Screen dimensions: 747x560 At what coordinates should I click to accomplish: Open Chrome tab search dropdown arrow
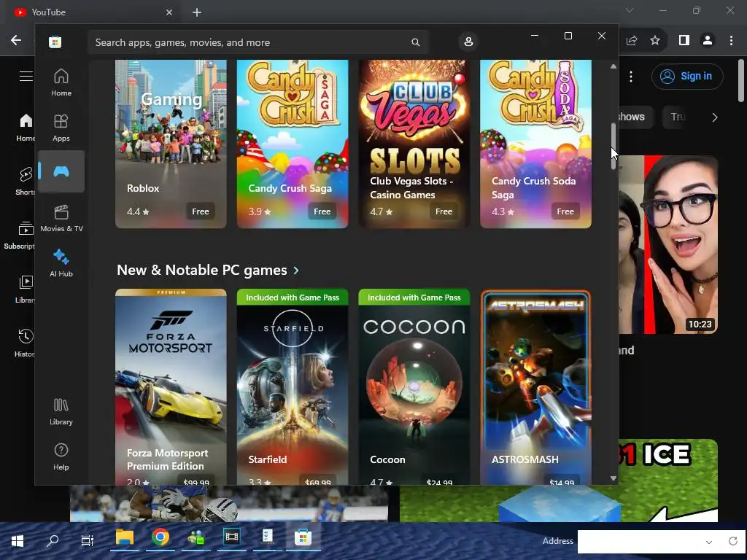pyautogui.click(x=630, y=10)
